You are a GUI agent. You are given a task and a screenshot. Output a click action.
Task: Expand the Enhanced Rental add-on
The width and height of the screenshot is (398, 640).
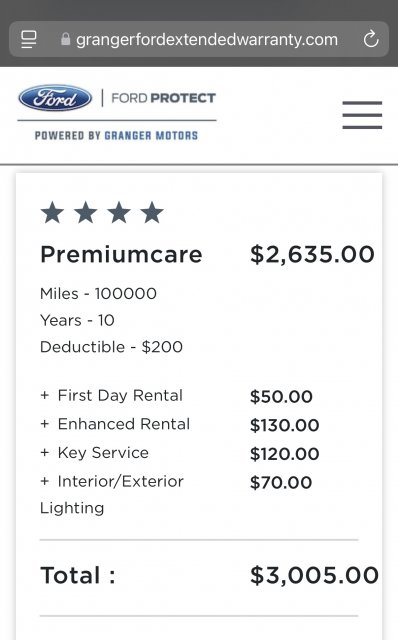[115, 424]
